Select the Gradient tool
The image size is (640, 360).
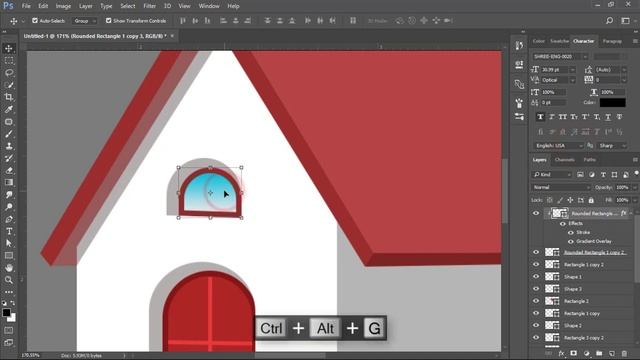(x=9, y=182)
